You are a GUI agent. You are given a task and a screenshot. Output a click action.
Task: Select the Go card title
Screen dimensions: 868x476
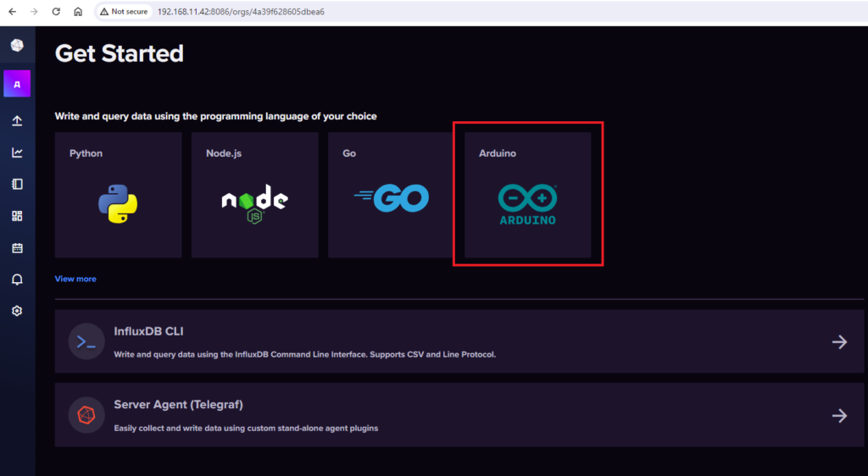349,153
